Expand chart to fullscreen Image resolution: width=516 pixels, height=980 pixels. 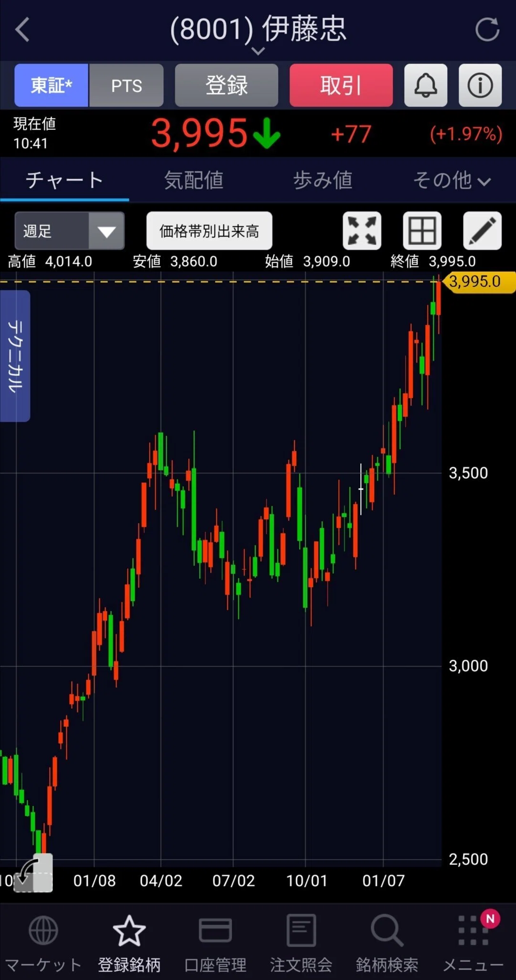pyautogui.click(x=362, y=231)
